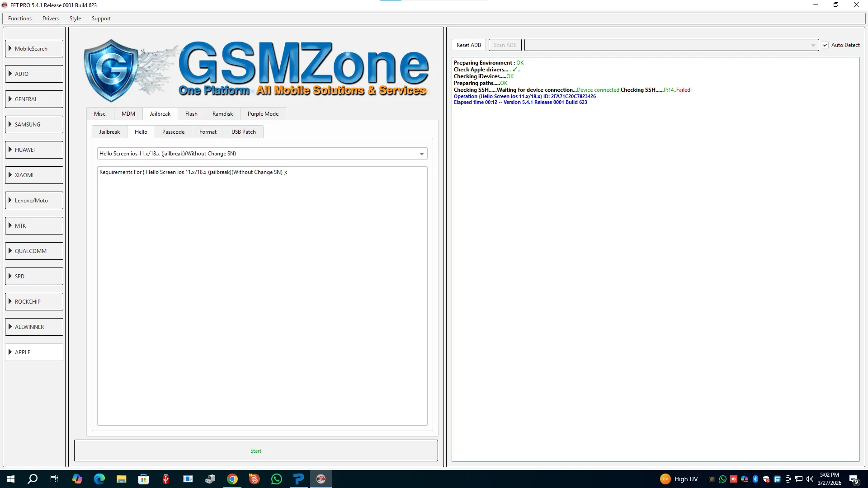Switch to the Ramdisk tab

click(222, 114)
